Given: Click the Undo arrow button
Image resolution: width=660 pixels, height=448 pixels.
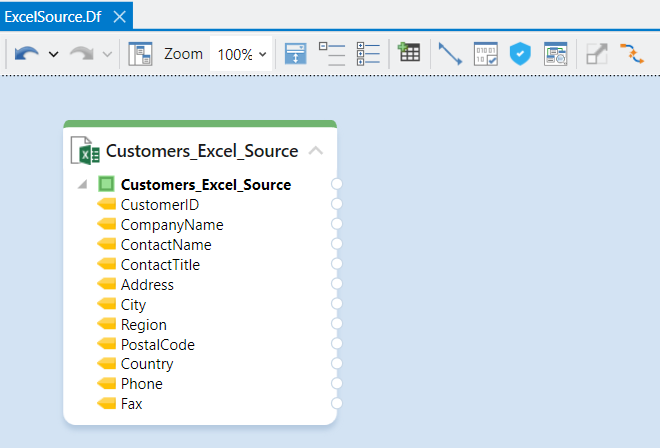Looking at the screenshot, I should pos(27,54).
